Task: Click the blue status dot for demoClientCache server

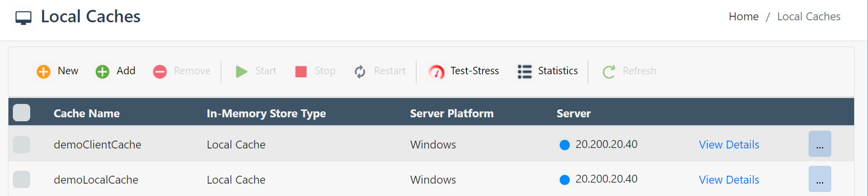Action: (x=564, y=145)
